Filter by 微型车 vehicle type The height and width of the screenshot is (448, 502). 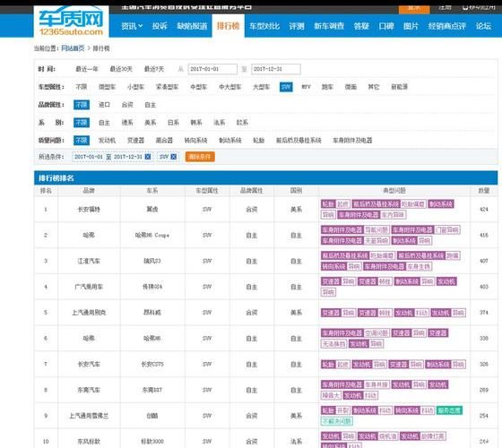107,87
